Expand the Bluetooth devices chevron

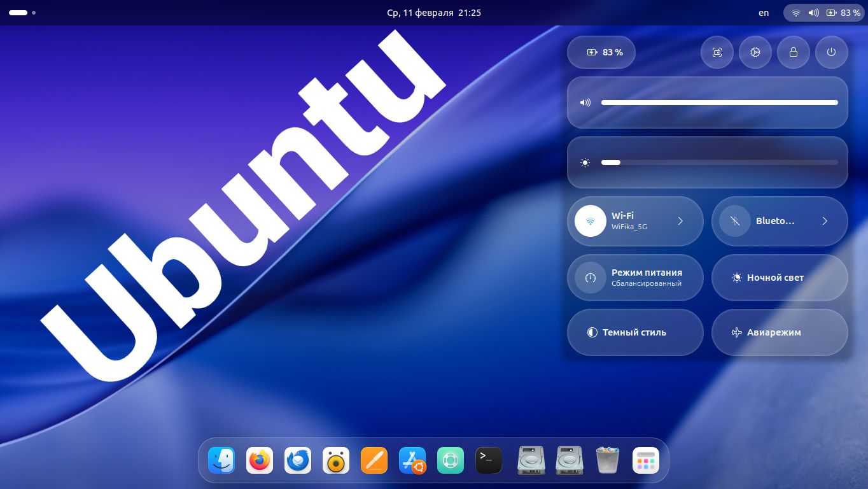tap(825, 221)
